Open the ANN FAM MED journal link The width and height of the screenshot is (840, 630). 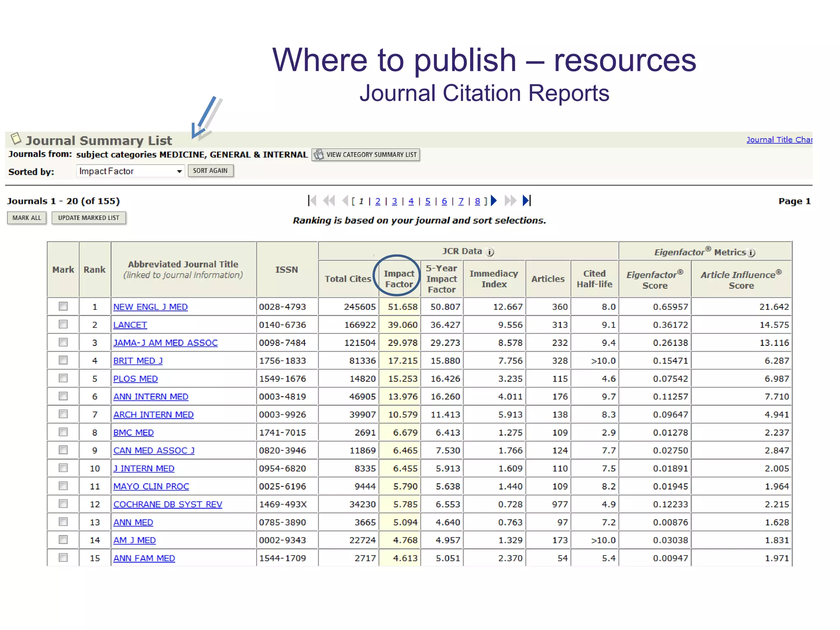(x=144, y=558)
